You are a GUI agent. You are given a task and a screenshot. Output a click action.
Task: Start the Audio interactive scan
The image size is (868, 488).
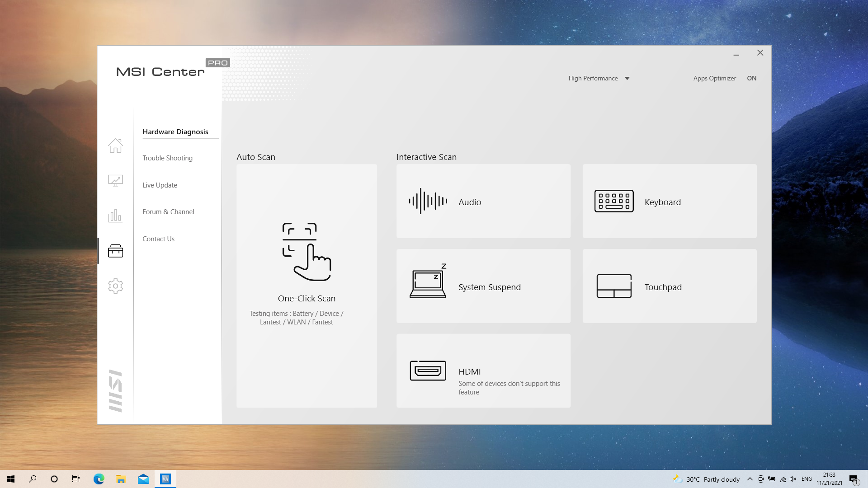pyautogui.click(x=483, y=201)
